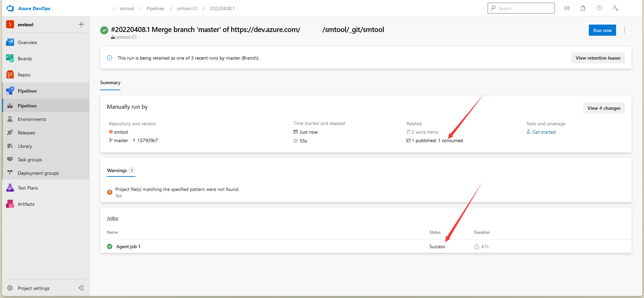Select the Summary tab
The image size is (644, 298).
[110, 83]
